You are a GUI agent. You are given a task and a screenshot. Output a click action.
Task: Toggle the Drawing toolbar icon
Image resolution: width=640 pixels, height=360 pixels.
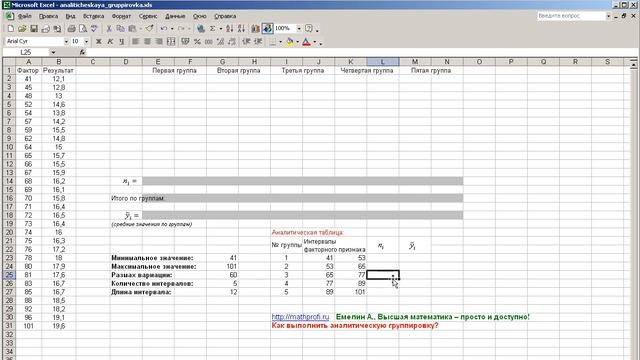tap(267, 29)
